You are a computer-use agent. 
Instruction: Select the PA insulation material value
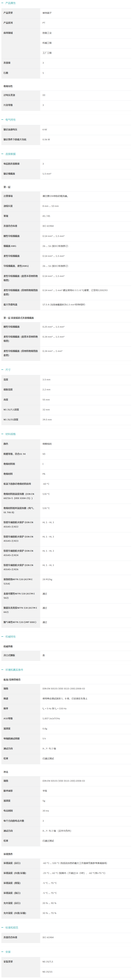[x=44, y=474]
